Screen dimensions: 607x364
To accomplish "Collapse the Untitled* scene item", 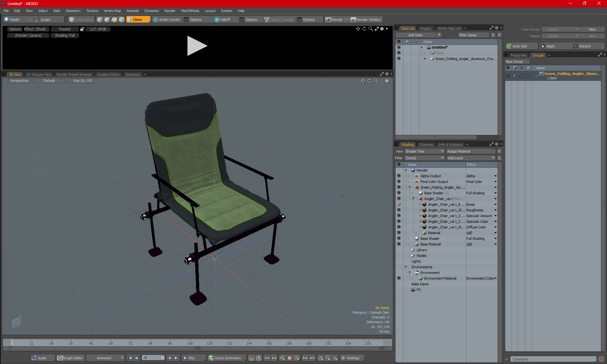I will 422,47.
